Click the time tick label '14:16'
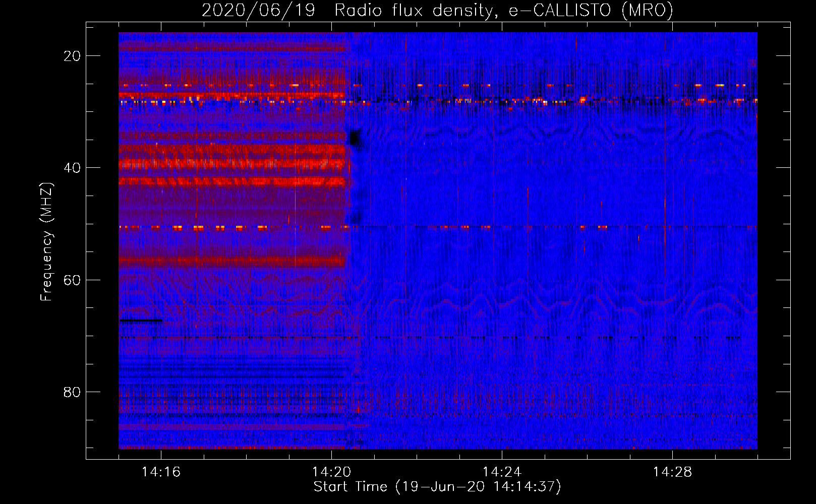This screenshot has height=504, width=816. [x=161, y=472]
